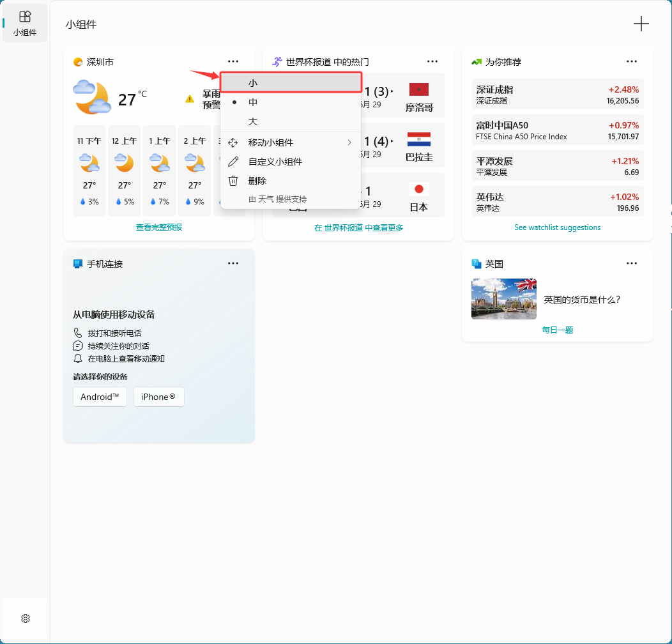The height and width of the screenshot is (644, 672).
Task: Click the 在电脑上查看移动通知 bell icon
Action: click(77, 358)
